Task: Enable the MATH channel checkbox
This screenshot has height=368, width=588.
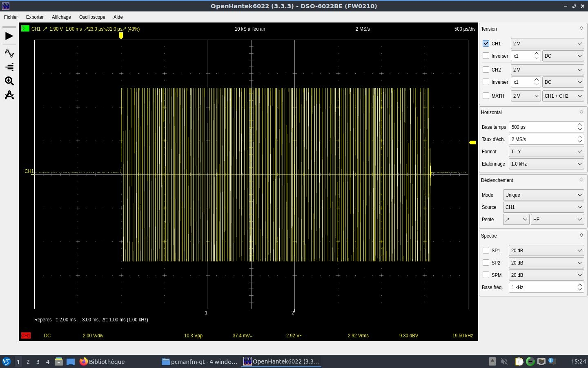Action: click(486, 96)
